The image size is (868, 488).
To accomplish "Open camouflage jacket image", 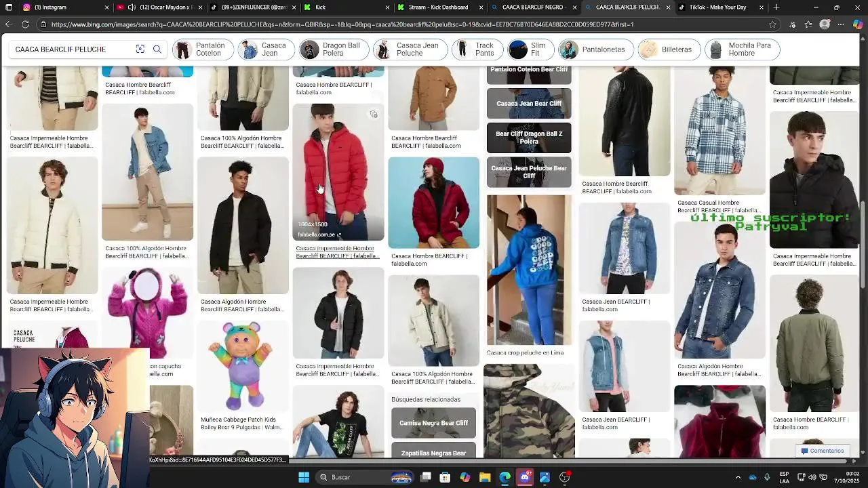I will 529,411.
